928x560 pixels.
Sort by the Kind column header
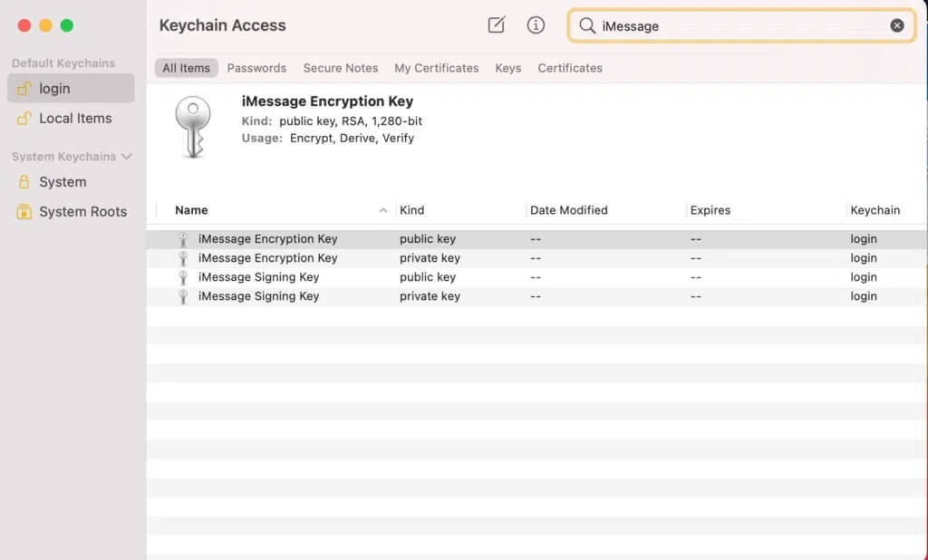[x=412, y=210]
